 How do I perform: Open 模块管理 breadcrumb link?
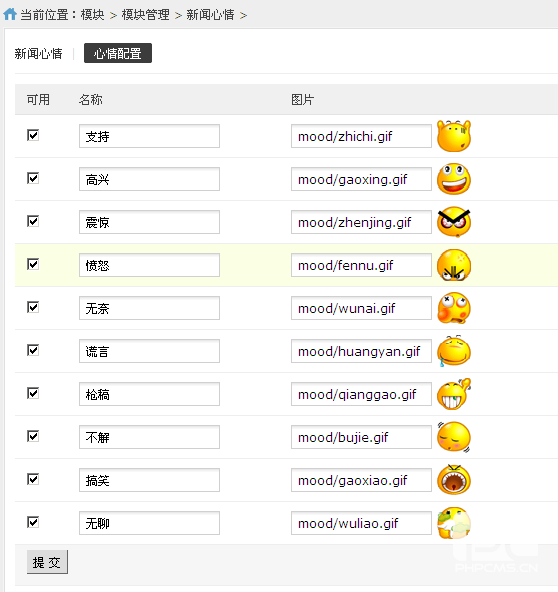[146, 15]
